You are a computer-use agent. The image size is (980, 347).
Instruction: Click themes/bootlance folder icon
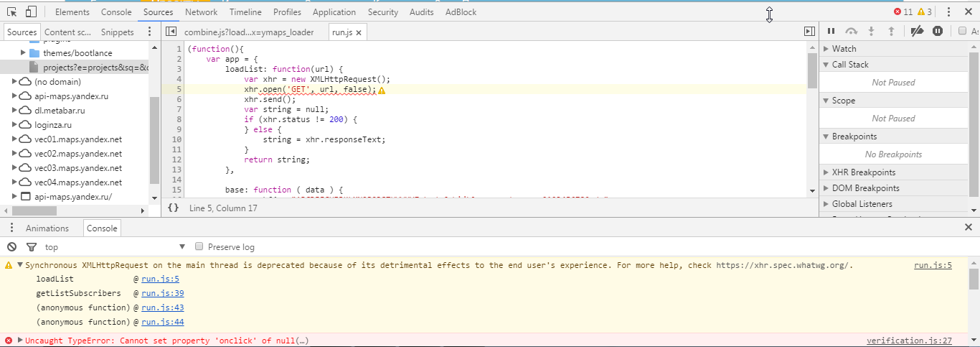click(x=34, y=53)
